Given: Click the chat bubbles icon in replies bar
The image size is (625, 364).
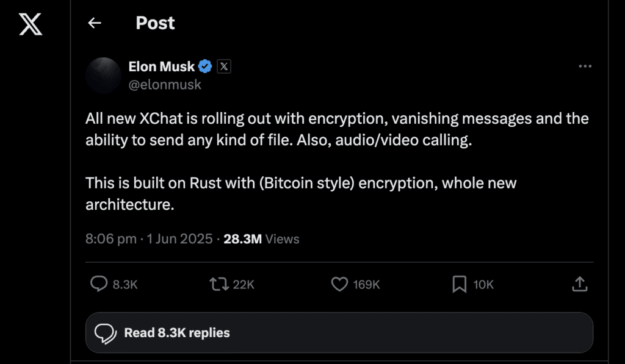Looking at the screenshot, I should tap(105, 333).
